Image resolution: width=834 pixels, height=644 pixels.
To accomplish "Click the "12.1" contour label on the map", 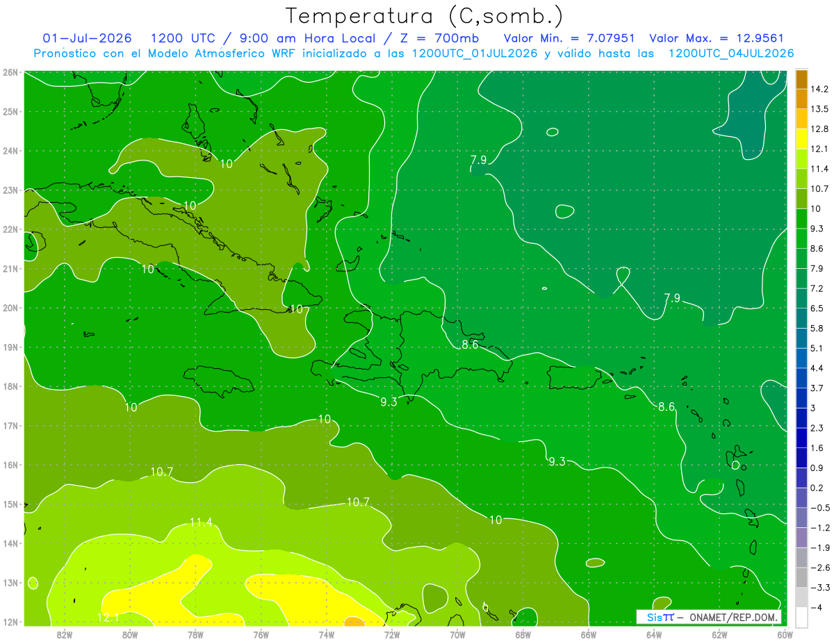I will pyautogui.click(x=108, y=617).
